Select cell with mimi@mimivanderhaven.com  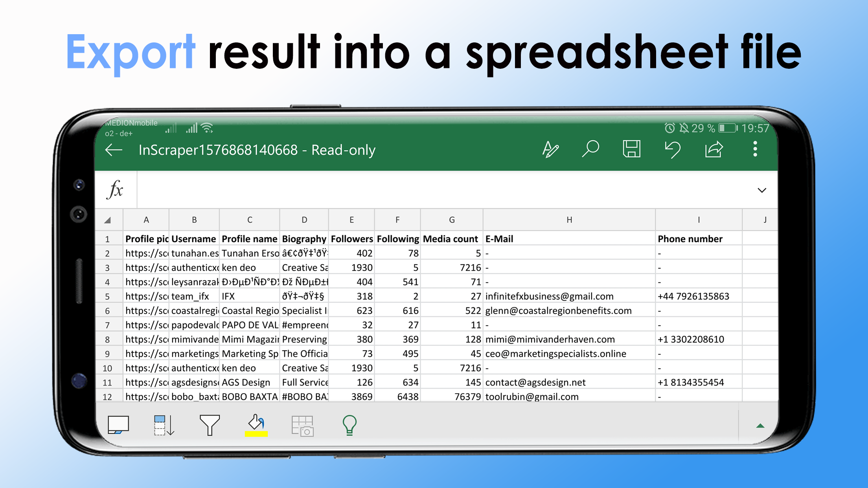pyautogui.click(x=569, y=339)
